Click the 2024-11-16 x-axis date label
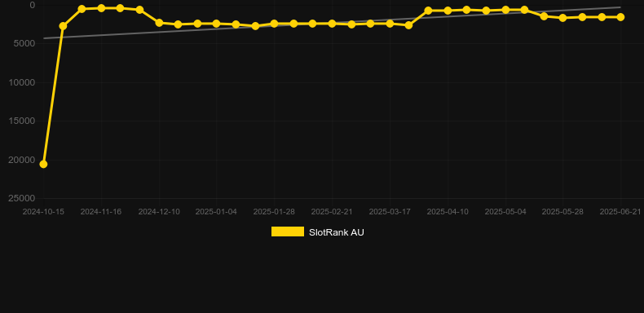 (x=101, y=212)
